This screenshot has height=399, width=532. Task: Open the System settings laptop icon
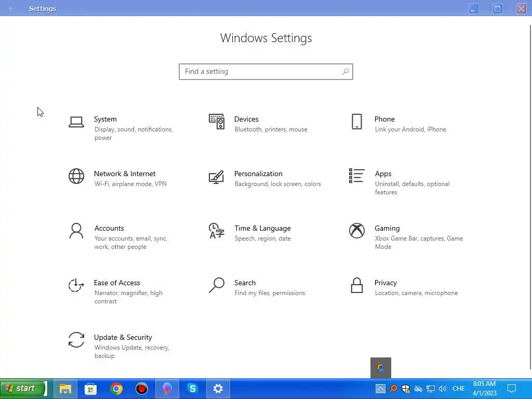(76, 122)
